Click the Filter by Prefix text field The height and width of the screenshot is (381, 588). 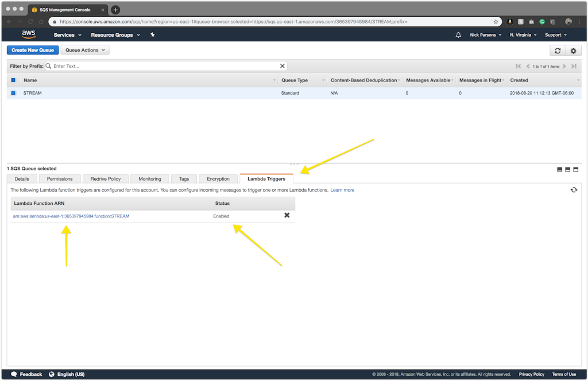(164, 66)
